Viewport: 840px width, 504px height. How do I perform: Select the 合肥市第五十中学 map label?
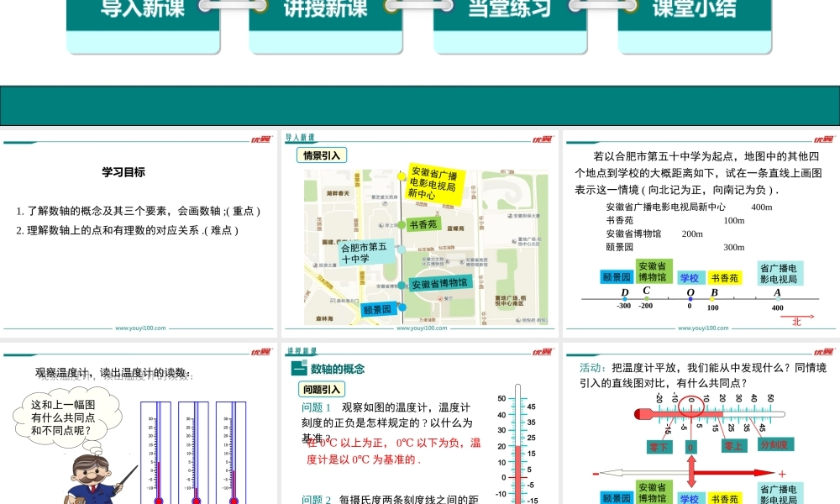[365, 253]
